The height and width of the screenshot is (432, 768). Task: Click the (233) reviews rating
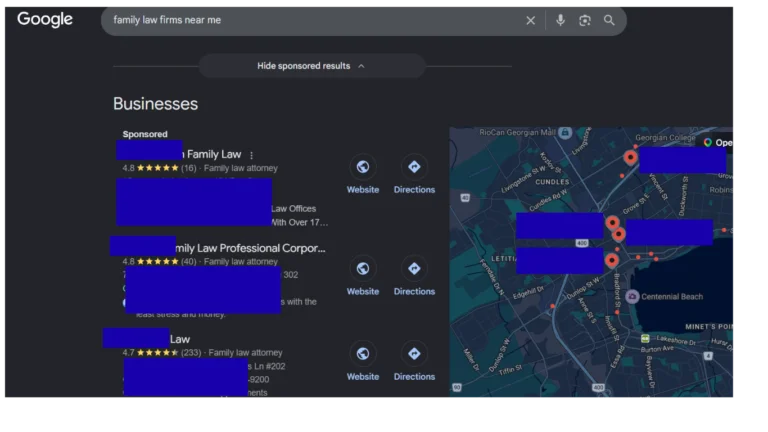[x=191, y=353]
